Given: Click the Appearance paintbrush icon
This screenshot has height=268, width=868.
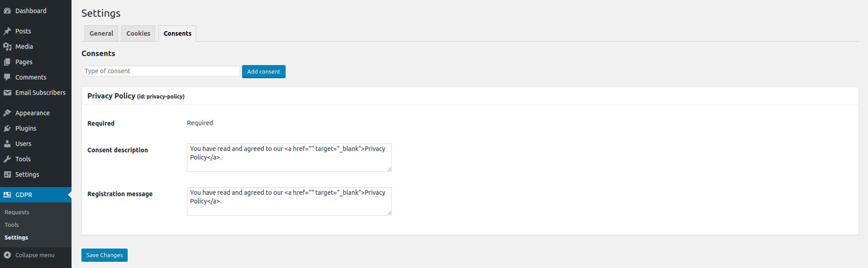Looking at the screenshot, I should (7, 113).
